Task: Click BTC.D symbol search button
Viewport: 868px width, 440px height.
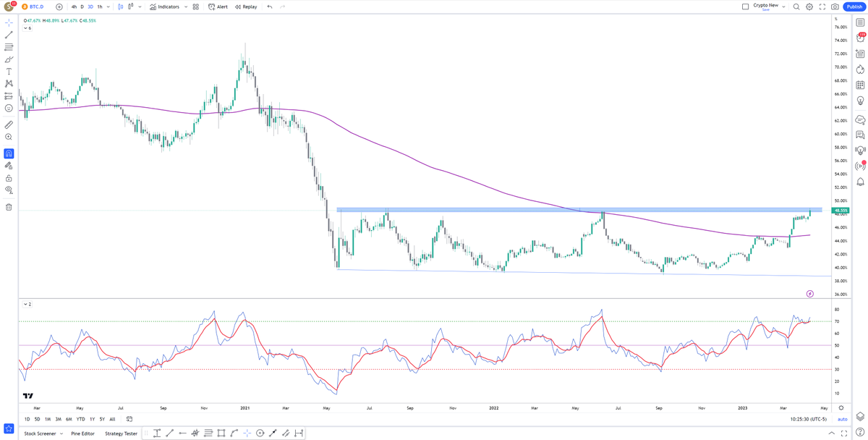Action: pos(33,7)
